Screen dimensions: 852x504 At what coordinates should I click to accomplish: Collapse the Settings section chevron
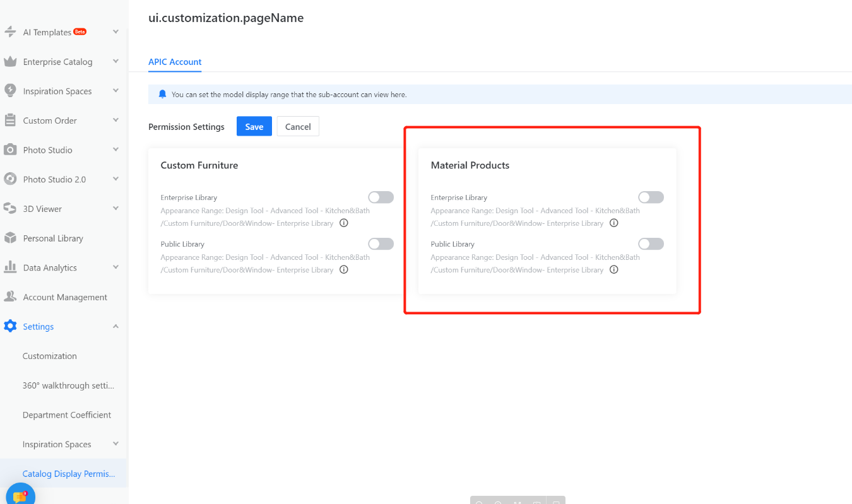tap(115, 327)
